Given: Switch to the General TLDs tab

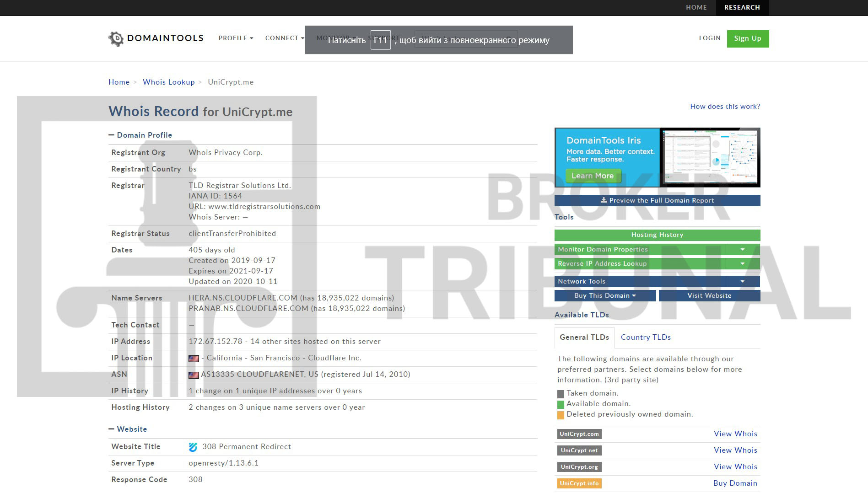Looking at the screenshot, I should point(584,338).
